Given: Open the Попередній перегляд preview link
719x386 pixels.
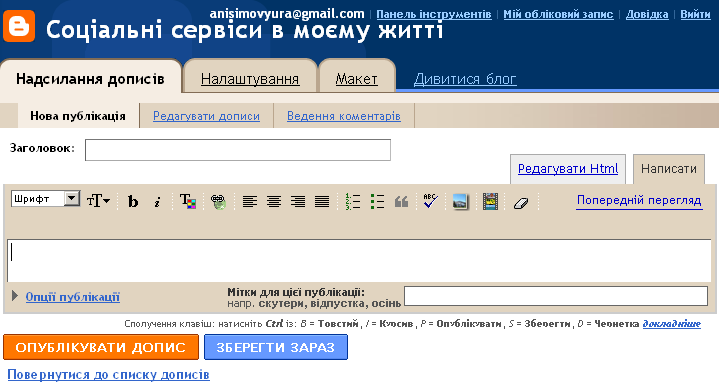Looking at the screenshot, I should 639,200.
